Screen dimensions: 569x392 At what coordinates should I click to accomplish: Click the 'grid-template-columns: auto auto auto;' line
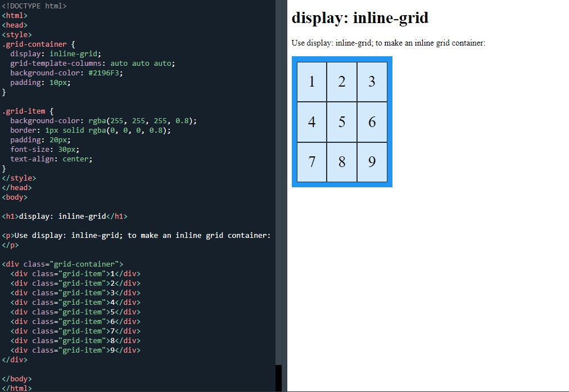(93, 63)
